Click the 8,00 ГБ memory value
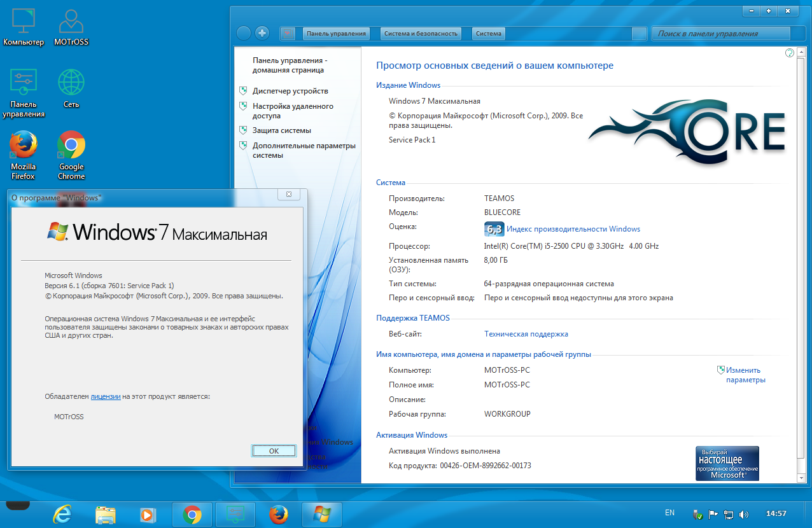The width and height of the screenshot is (812, 528). [x=496, y=260]
